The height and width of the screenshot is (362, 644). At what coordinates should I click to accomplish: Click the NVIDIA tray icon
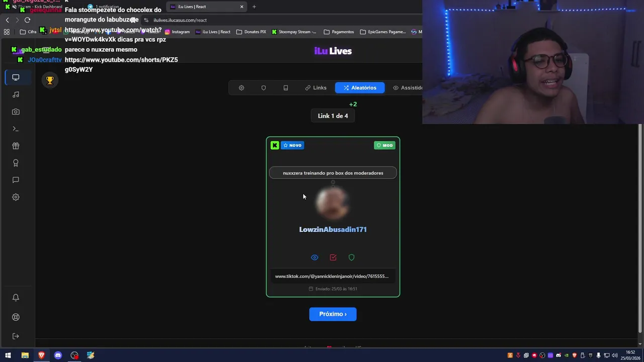click(x=567, y=355)
